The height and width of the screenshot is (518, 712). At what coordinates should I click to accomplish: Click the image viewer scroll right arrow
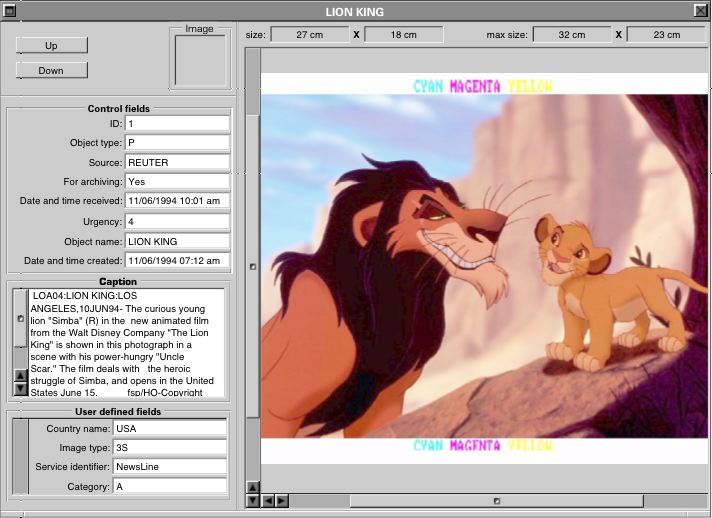click(282, 501)
